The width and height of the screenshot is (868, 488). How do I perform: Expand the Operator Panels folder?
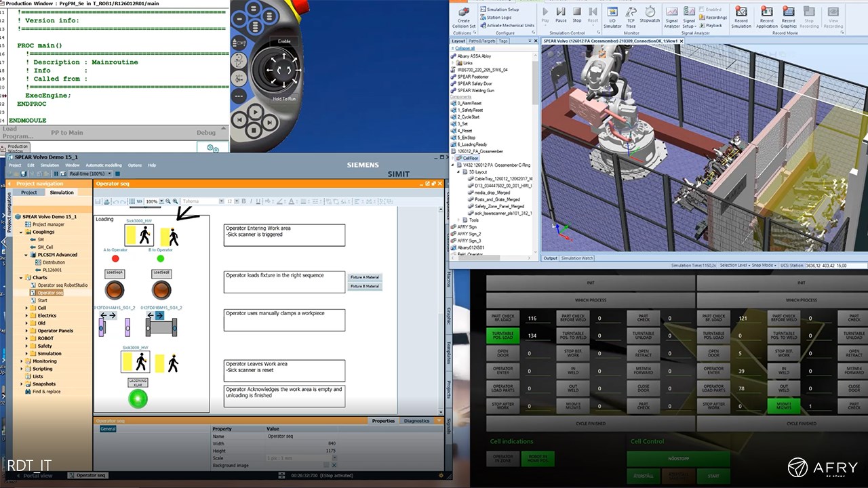(27, 331)
